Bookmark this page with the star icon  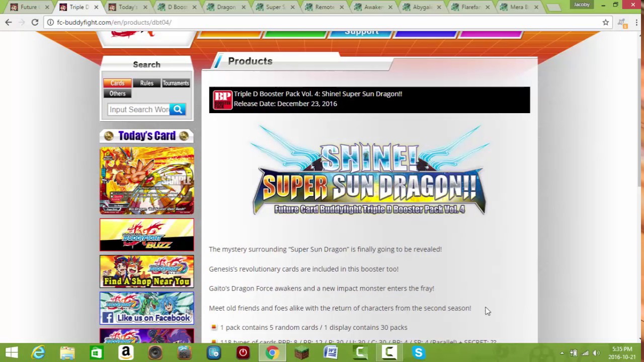606,22
